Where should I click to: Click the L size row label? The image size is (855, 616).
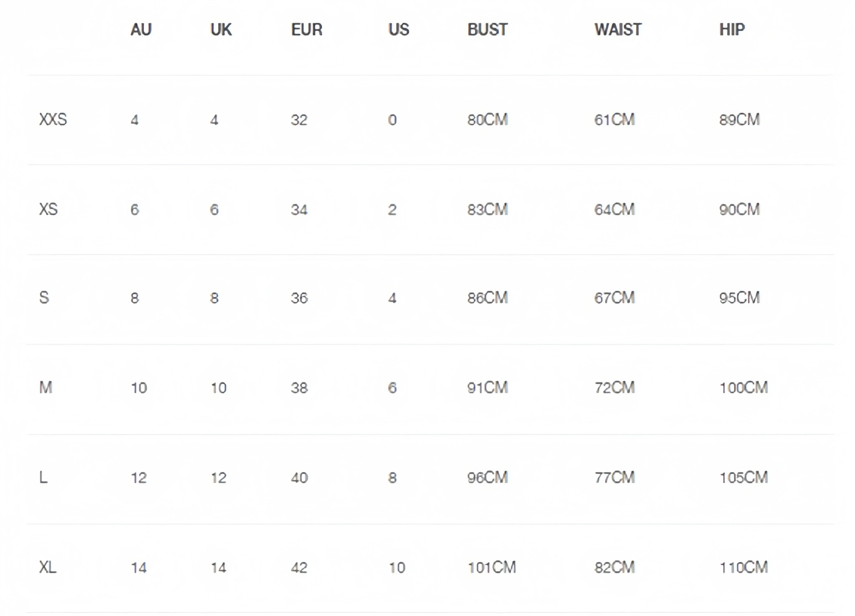(x=43, y=478)
